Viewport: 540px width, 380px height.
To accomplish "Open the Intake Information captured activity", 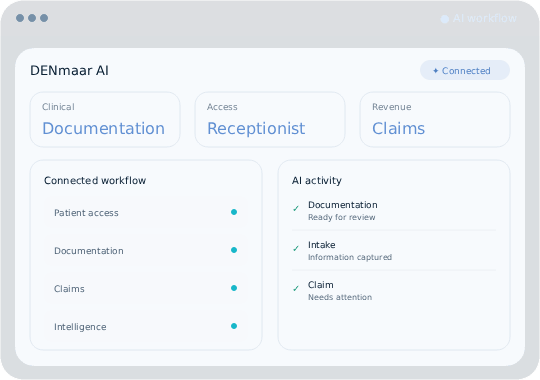I will pyautogui.click(x=394, y=250).
